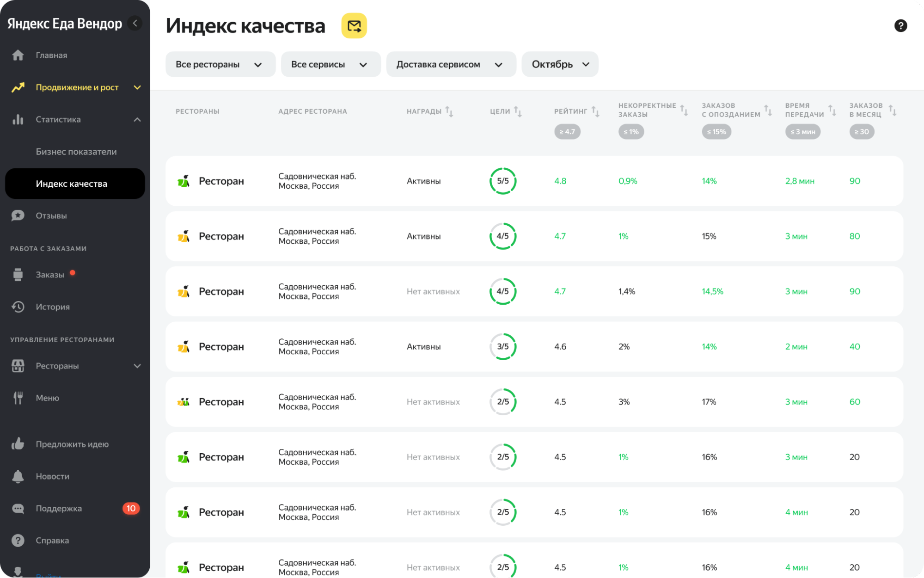924x578 pixels.
Task: Expand Продвижение и рост chevron
Action: tap(137, 87)
